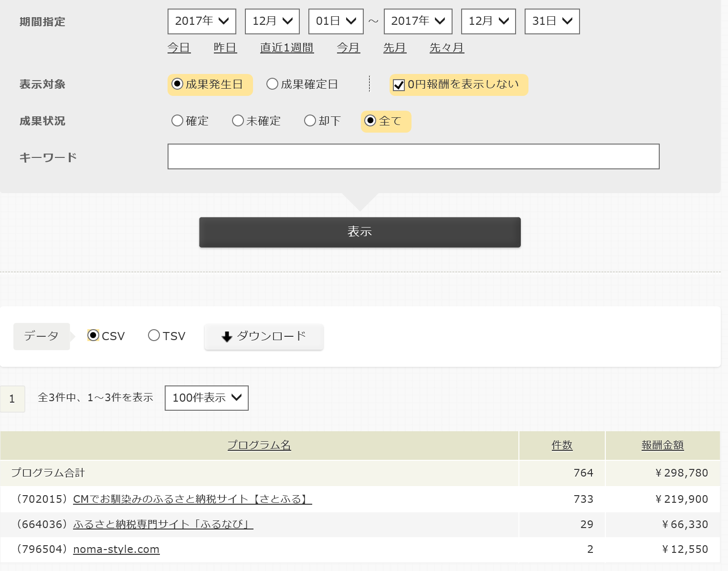The image size is (728, 571).
Task: Click the ¥12,550 amount cell
Action: click(663, 550)
